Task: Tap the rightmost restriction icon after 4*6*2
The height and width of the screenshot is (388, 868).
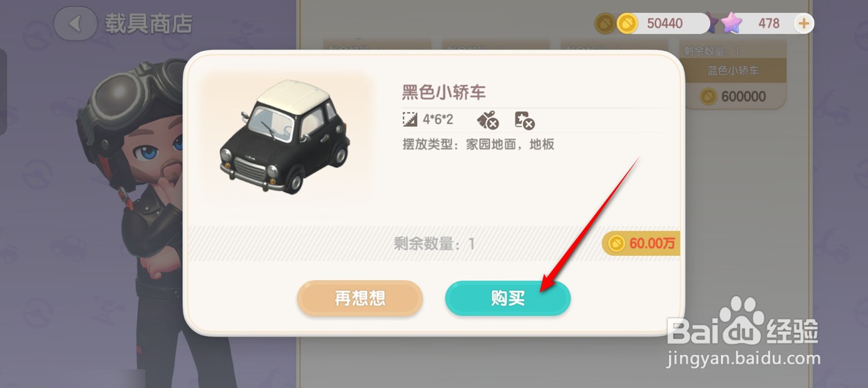Action: 524,120
